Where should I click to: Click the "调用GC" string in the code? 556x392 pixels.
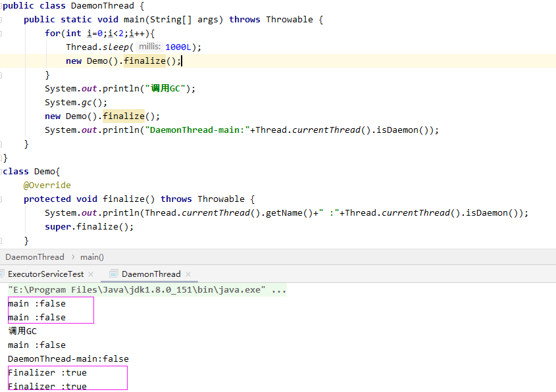coord(165,89)
